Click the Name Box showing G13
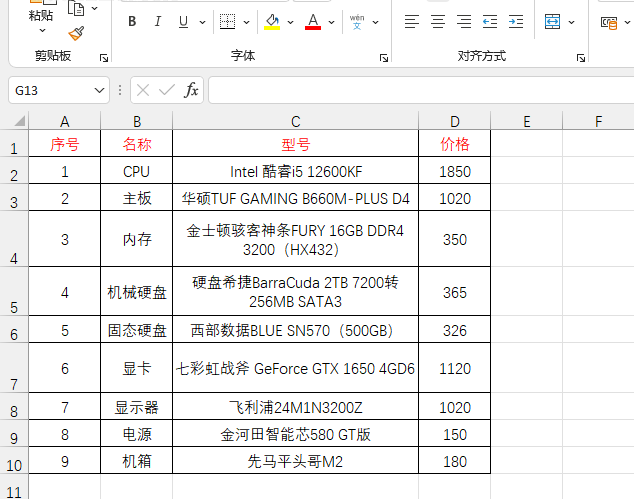634x499 pixels. pos(51,90)
